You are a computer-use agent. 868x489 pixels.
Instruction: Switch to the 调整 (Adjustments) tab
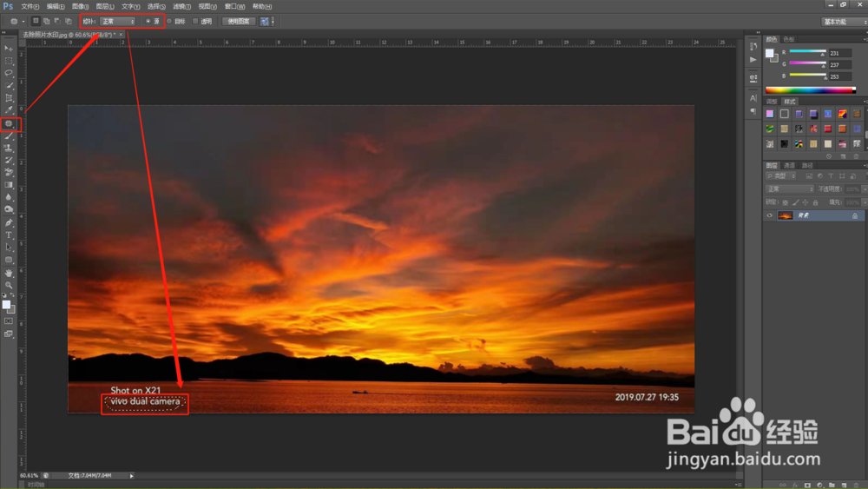coord(771,102)
